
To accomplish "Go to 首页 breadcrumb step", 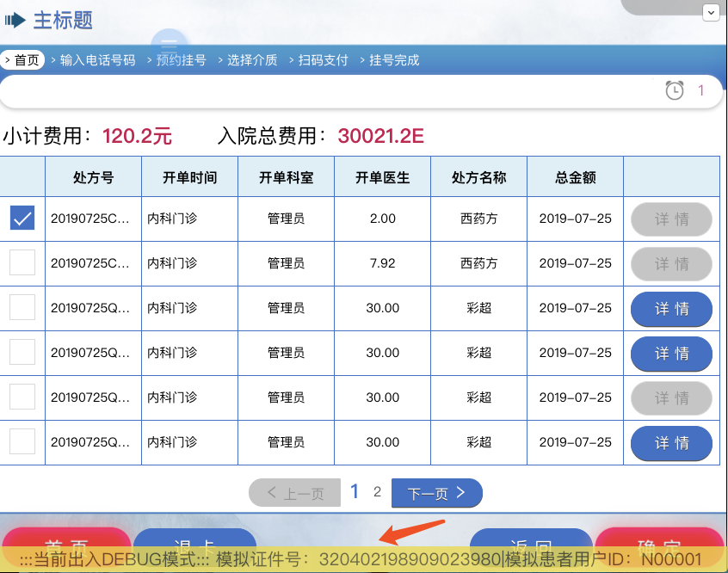I will [x=22, y=60].
